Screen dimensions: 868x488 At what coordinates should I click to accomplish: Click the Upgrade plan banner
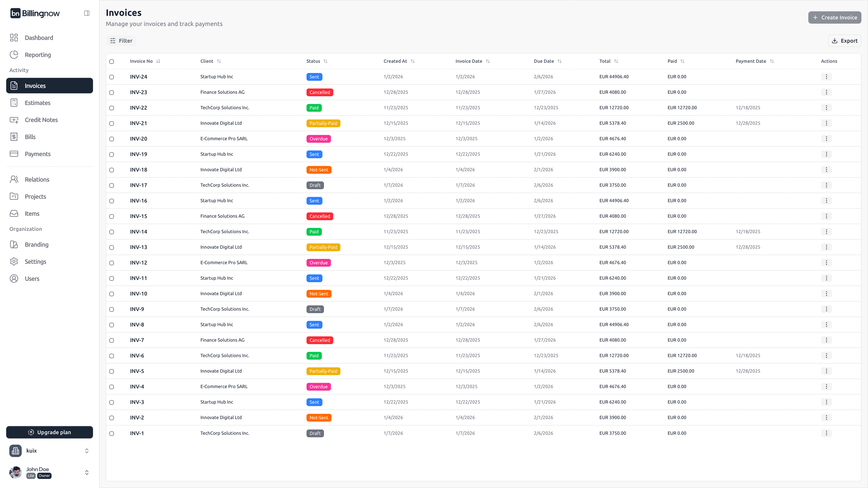[49, 432]
